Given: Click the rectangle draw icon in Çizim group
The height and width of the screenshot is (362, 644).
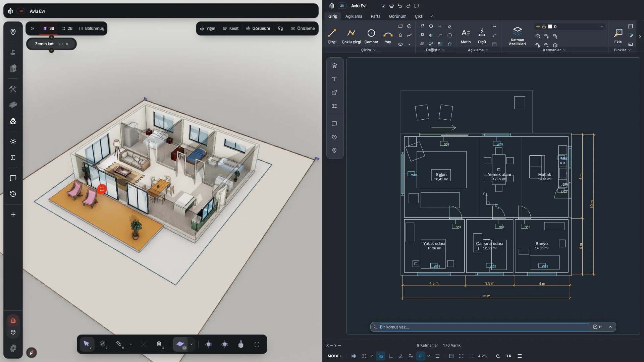Looking at the screenshot, I should tap(400, 26).
